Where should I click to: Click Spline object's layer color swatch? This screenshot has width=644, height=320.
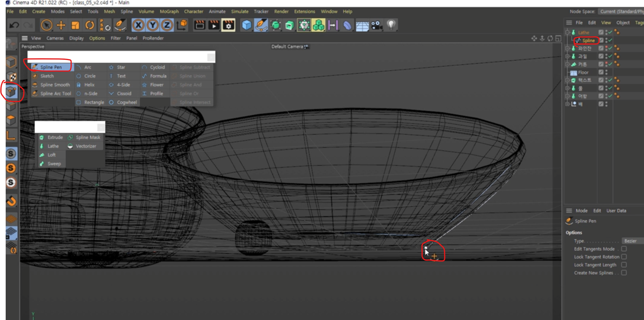pos(601,40)
